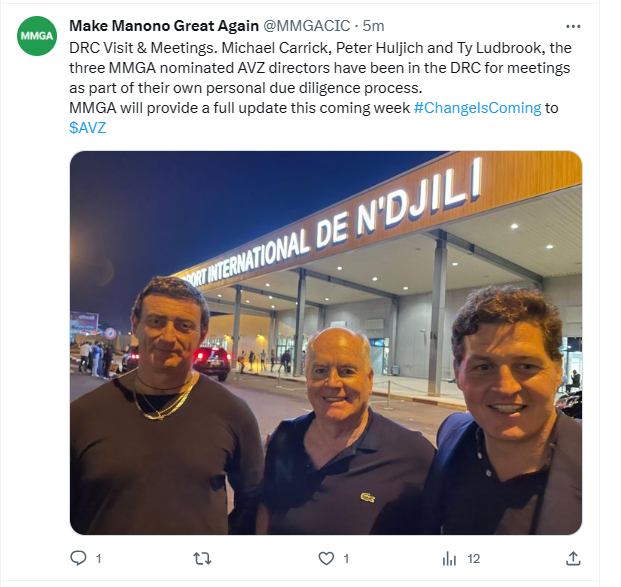
Task: Open the tweet via the 5m timestamp
Action: click(x=373, y=26)
